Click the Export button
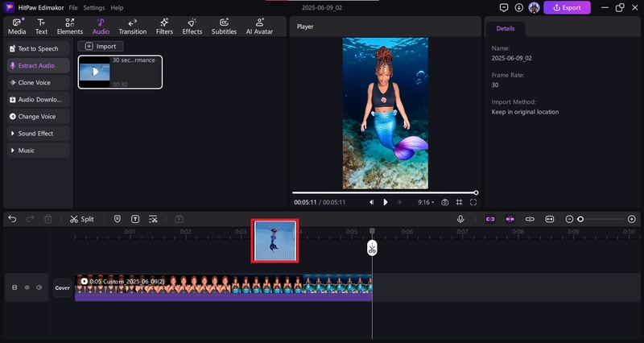 point(567,7)
